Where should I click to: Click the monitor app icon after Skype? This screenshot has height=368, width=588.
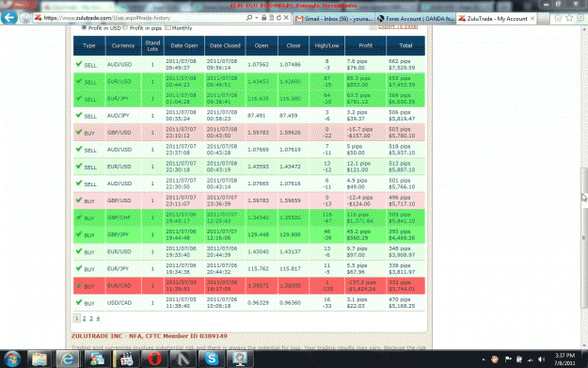pos(240,359)
